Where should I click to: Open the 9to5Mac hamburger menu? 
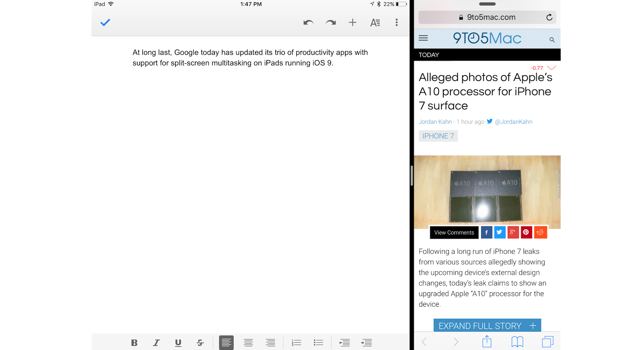[424, 38]
